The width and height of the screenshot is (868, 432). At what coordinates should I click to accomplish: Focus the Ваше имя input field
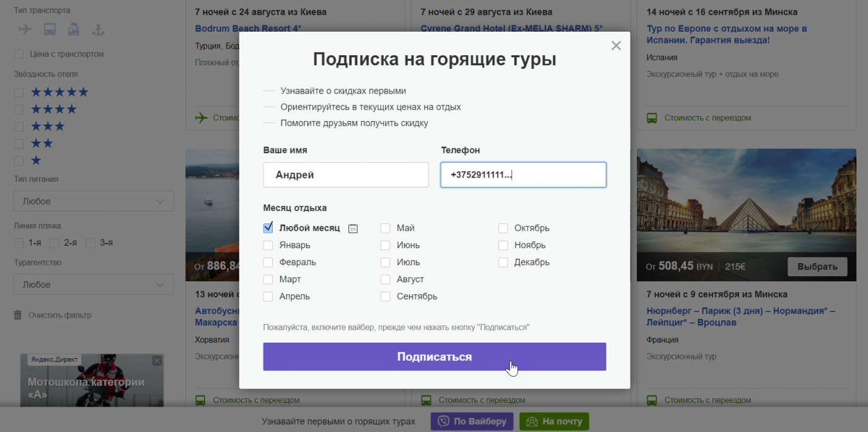click(x=345, y=175)
